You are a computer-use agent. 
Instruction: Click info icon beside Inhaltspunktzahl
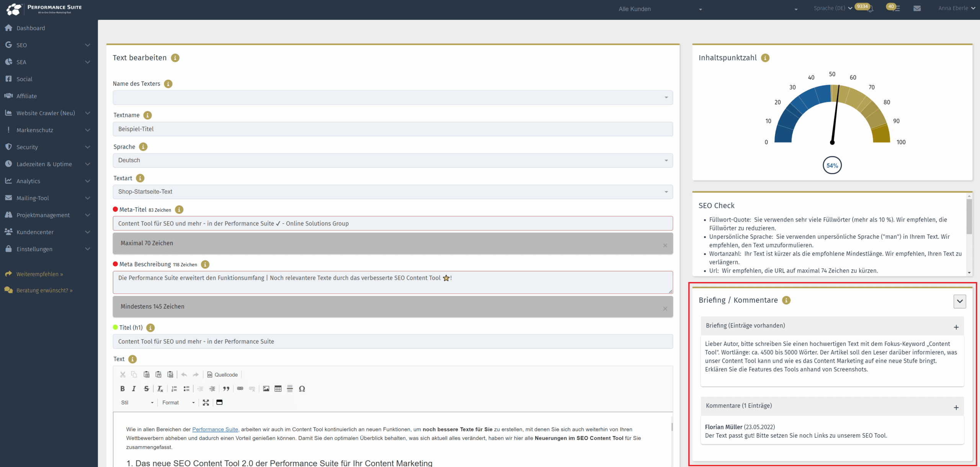point(765,58)
